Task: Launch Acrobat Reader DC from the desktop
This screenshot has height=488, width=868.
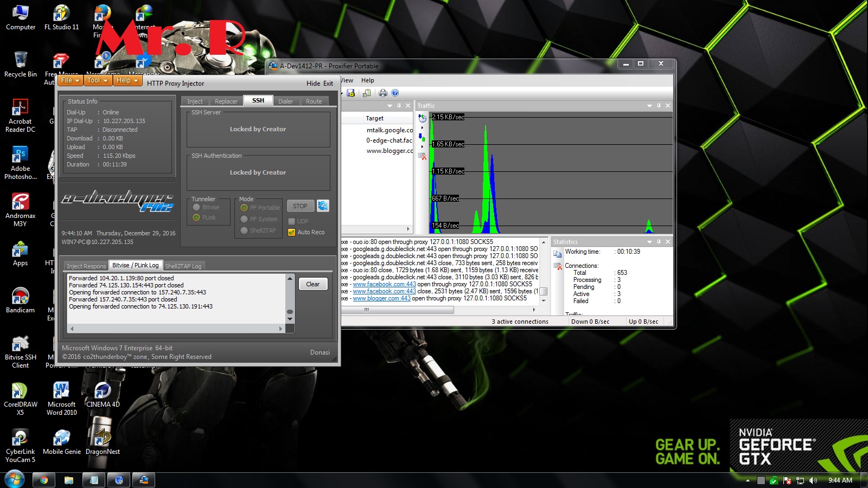Action: click(20, 115)
